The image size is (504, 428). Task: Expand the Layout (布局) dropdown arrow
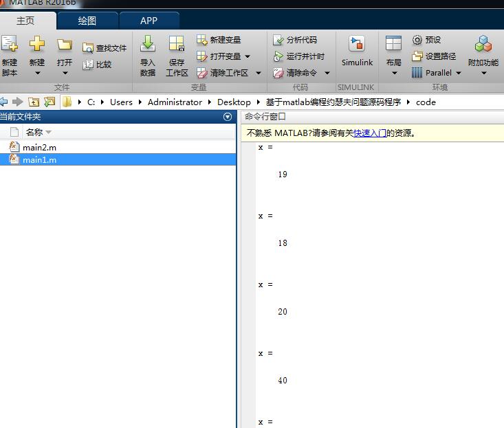click(395, 74)
